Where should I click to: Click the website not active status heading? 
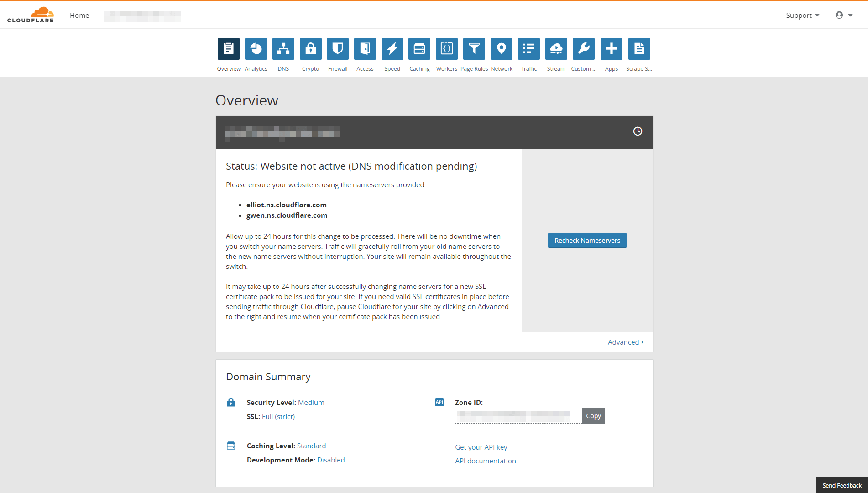tap(351, 167)
